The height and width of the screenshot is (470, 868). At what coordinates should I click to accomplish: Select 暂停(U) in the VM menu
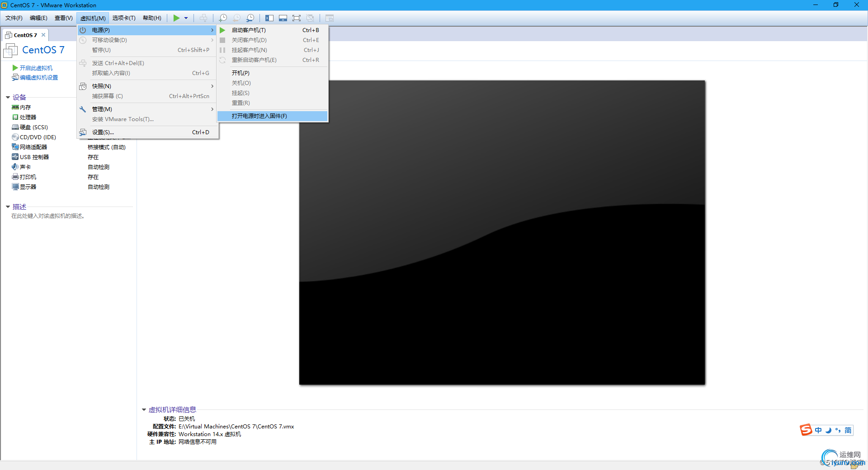coord(148,50)
